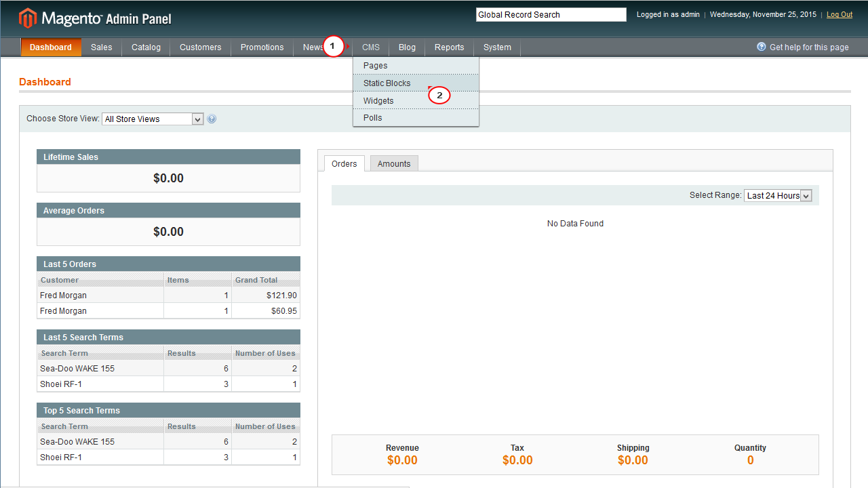The width and height of the screenshot is (868, 488).
Task: Click the Lifetime Sales $0.00 value
Action: 168,178
